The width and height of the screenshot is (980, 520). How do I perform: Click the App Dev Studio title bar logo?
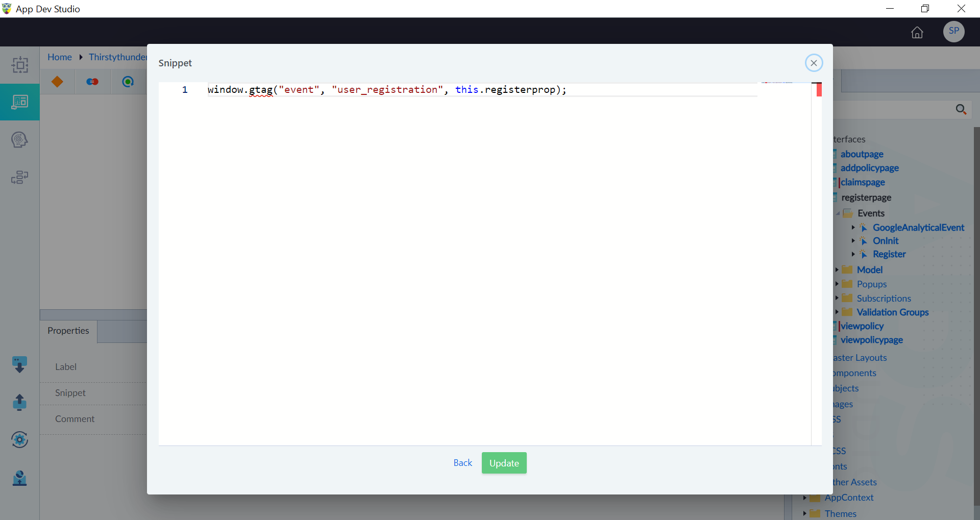tap(7, 9)
